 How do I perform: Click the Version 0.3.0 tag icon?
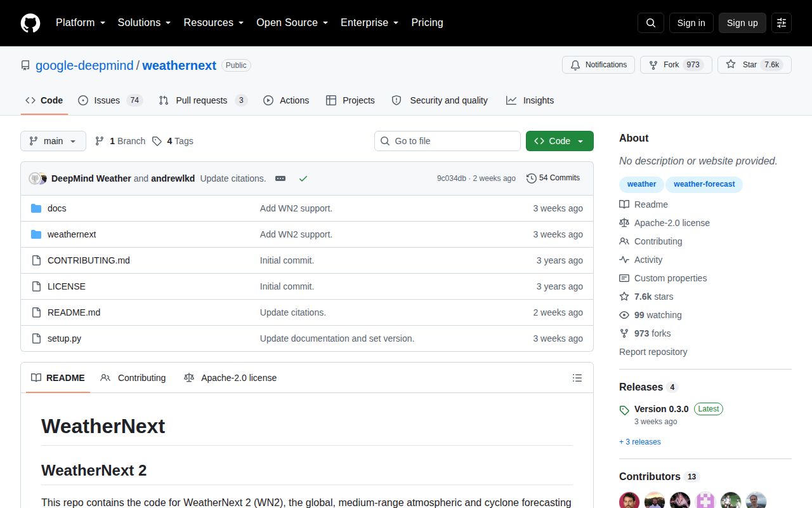[x=624, y=410]
